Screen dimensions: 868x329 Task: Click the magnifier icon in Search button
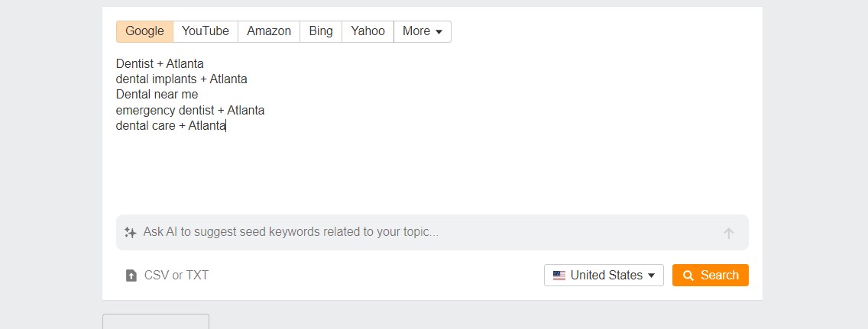point(688,276)
